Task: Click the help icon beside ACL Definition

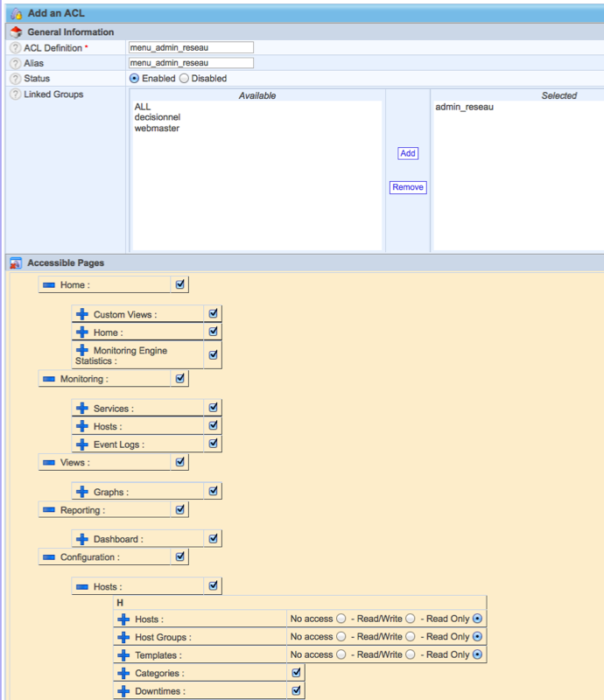Action: (x=16, y=48)
